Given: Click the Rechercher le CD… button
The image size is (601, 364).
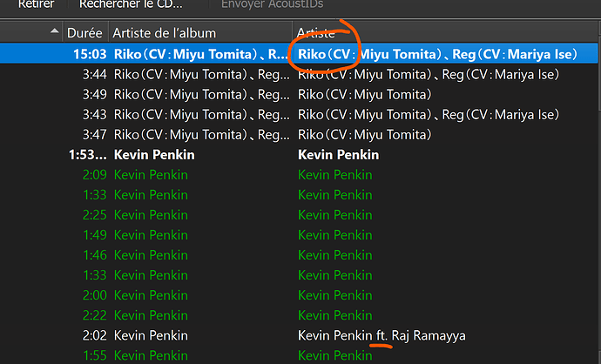Looking at the screenshot, I should click(x=131, y=4).
